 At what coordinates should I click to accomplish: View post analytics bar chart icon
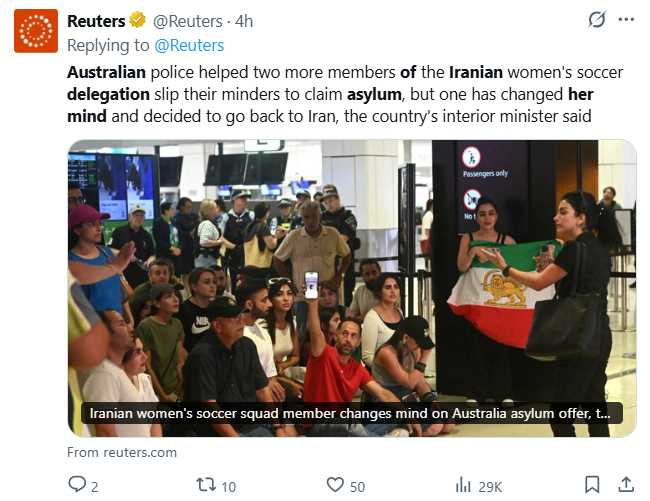463,485
